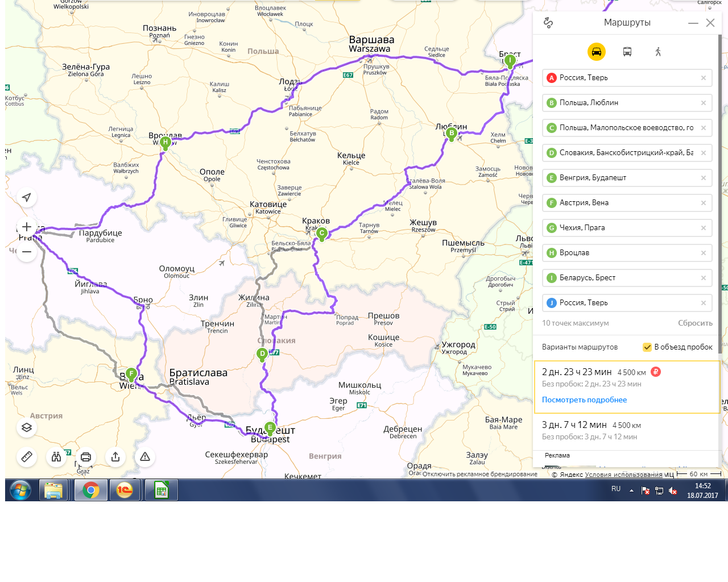Remove waypoint F Австрия, Вена
The image size is (728, 582).
(704, 203)
